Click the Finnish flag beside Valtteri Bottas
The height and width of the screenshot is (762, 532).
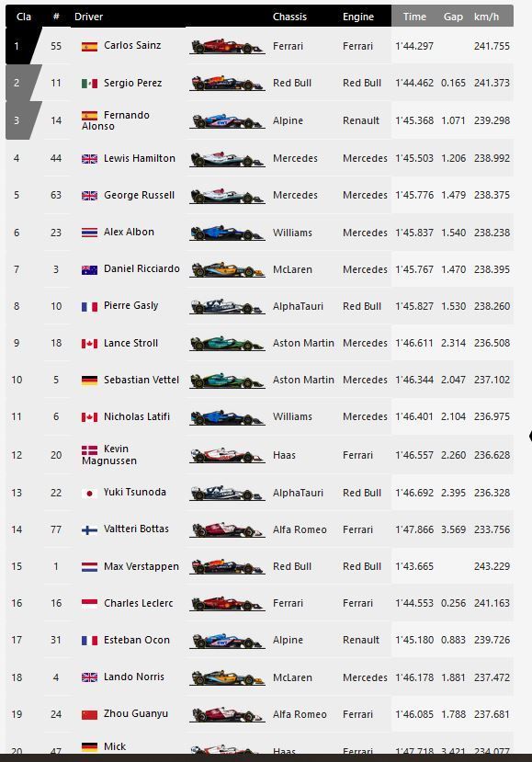point(89,530)
